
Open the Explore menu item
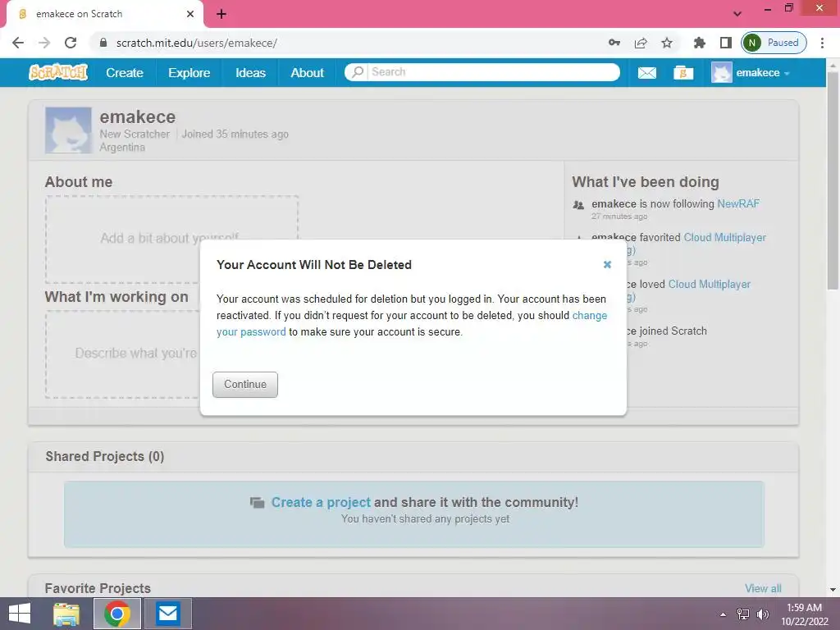(189, 72)
